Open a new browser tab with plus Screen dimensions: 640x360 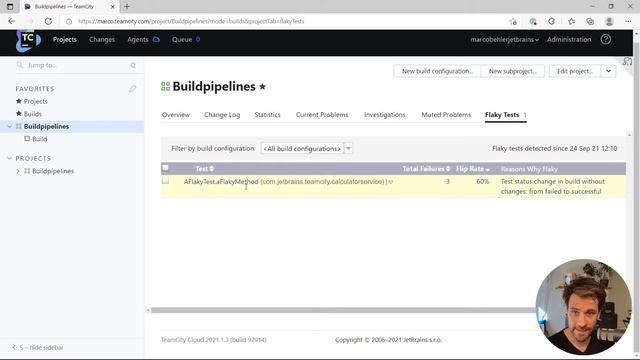(127, 7)
